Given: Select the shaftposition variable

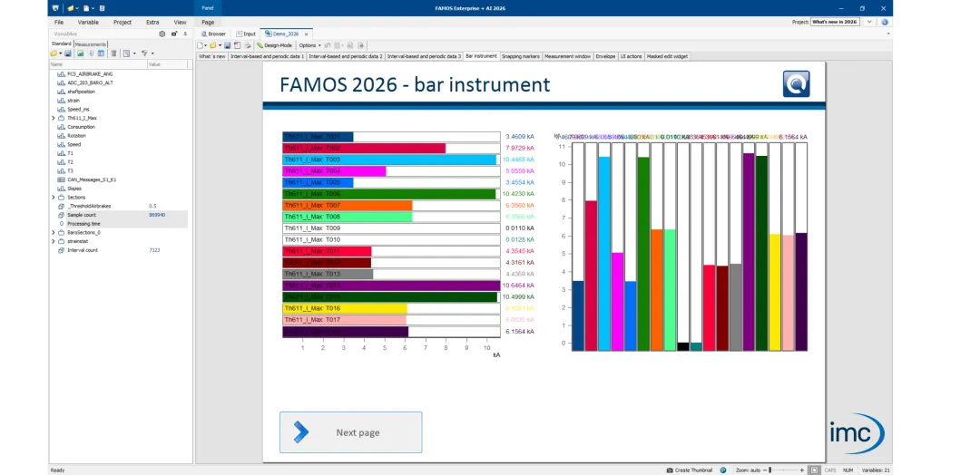Looking at the screenshot, I should pyautogui.click(x=82, y=92).
